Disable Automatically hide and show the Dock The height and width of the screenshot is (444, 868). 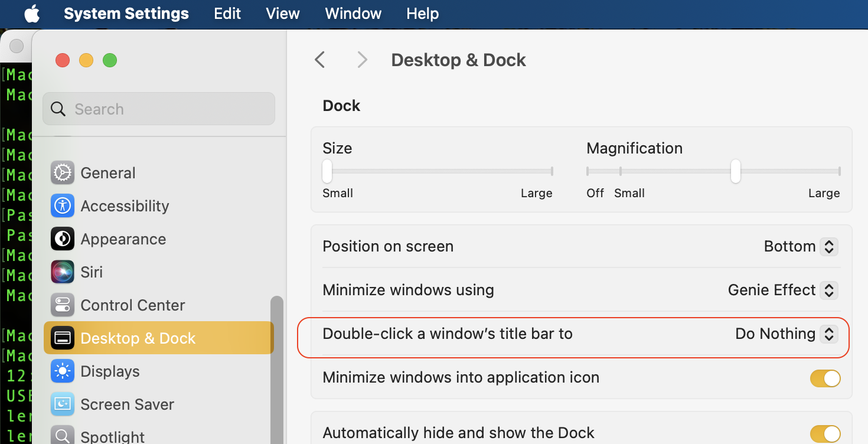tap(825, 433)
